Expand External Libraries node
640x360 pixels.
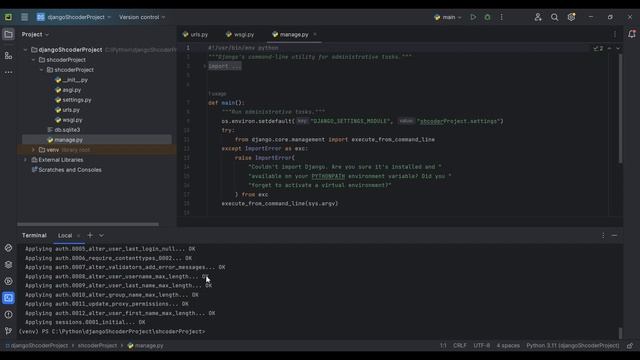click(x=25, y=160)
